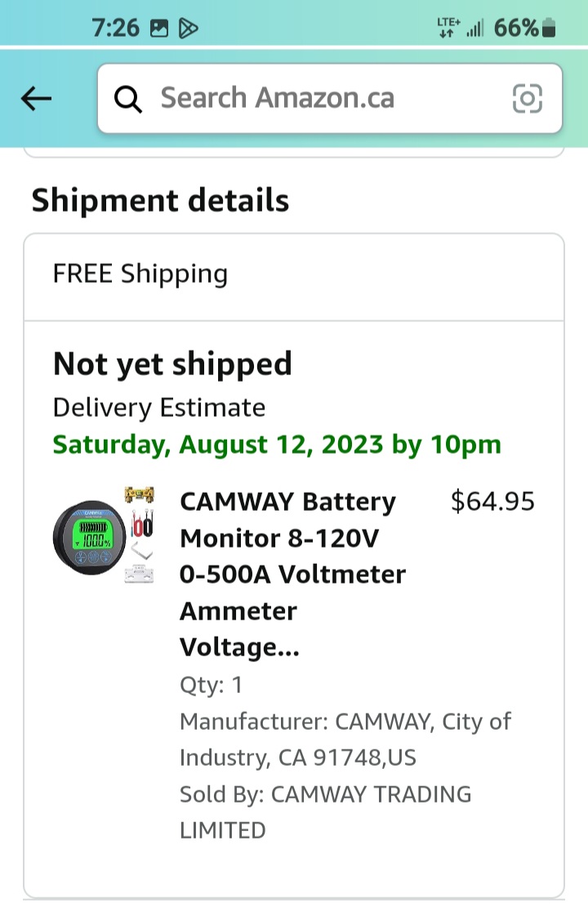The image size is (588, 921).
Task: Select the Shipment details heading
Action: [160, 200]
